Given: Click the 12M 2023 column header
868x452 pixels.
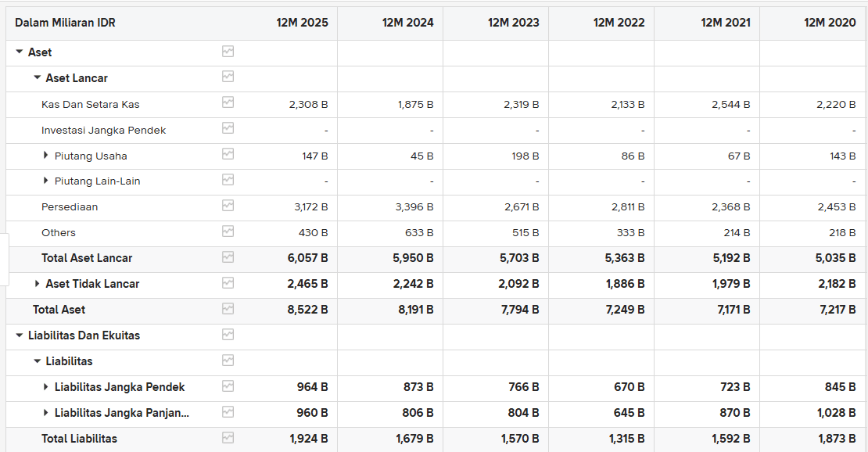Looking at the screenshot, I should pos(514,23).
